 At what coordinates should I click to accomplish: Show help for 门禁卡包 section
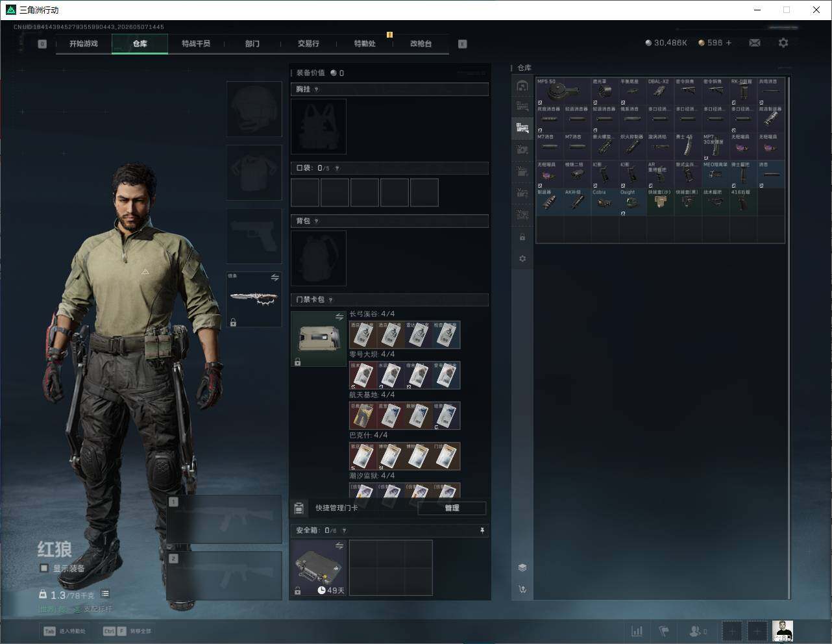(x=331, y=300)
